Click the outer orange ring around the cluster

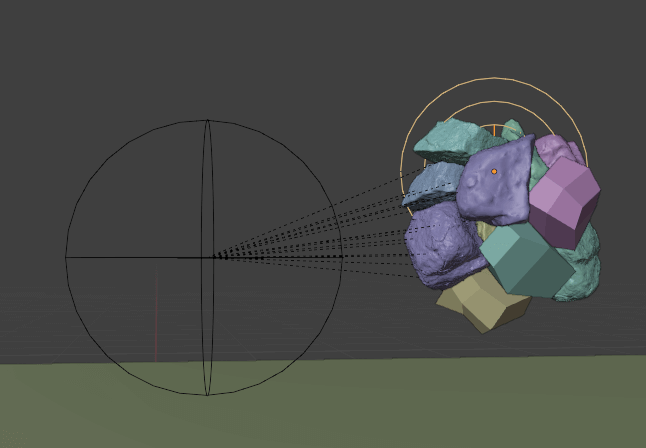(x=496, y=79)
